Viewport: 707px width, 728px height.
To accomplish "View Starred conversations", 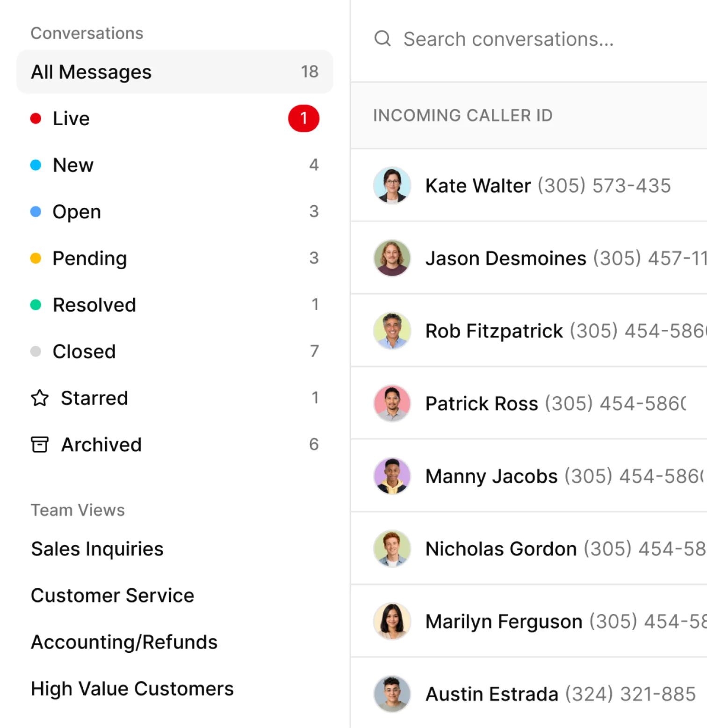I will (175, 398).
